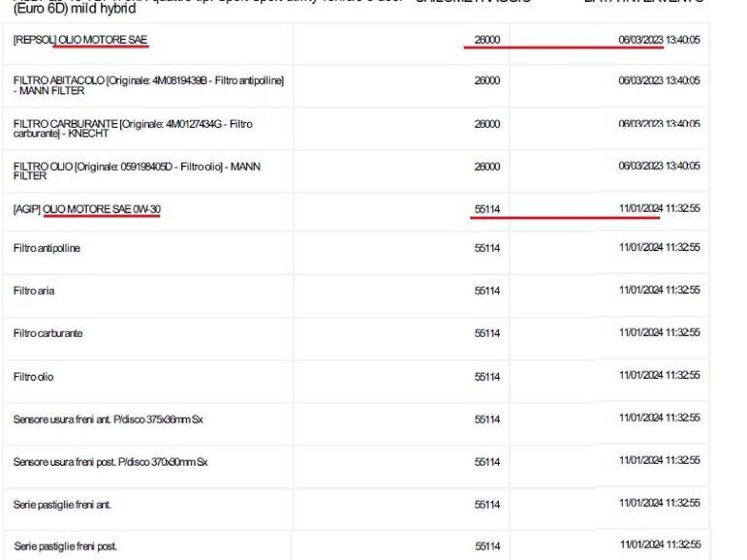Select the FILTRO ABITACOLO Mann Filter row text

click(148, 86)
